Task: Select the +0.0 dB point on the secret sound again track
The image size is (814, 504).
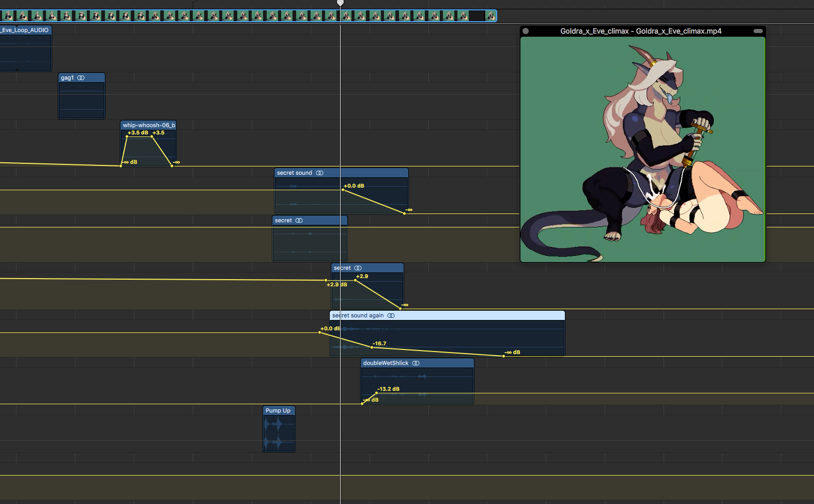Action: [319, 332]
